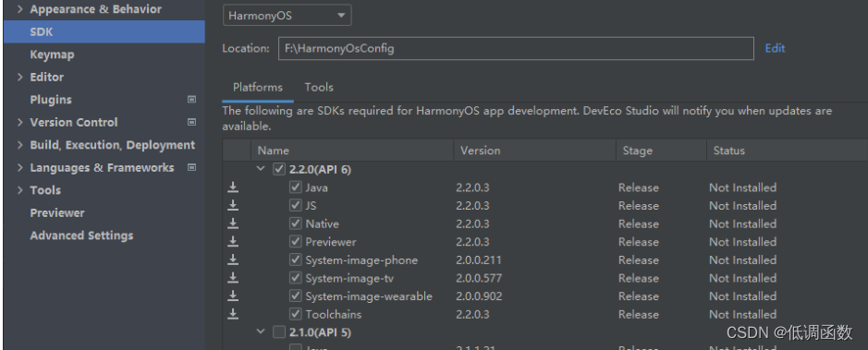Expand the Tools settings section
Viewport: 868px width, 350px height.
[20, 190]
